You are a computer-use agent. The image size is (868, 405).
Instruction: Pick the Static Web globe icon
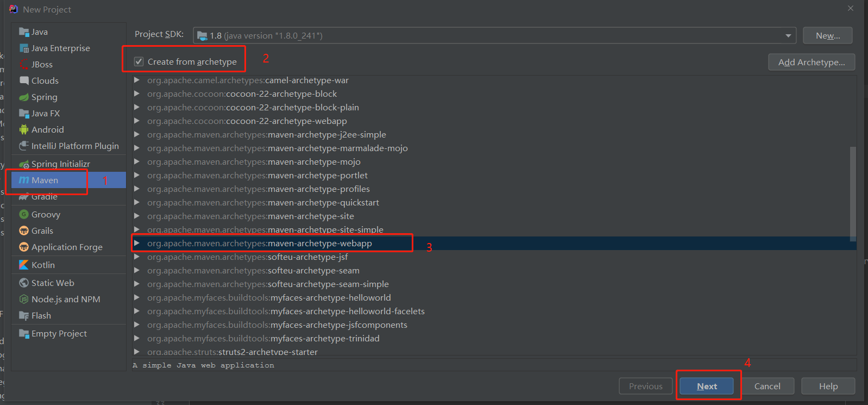tap(24, 283)
